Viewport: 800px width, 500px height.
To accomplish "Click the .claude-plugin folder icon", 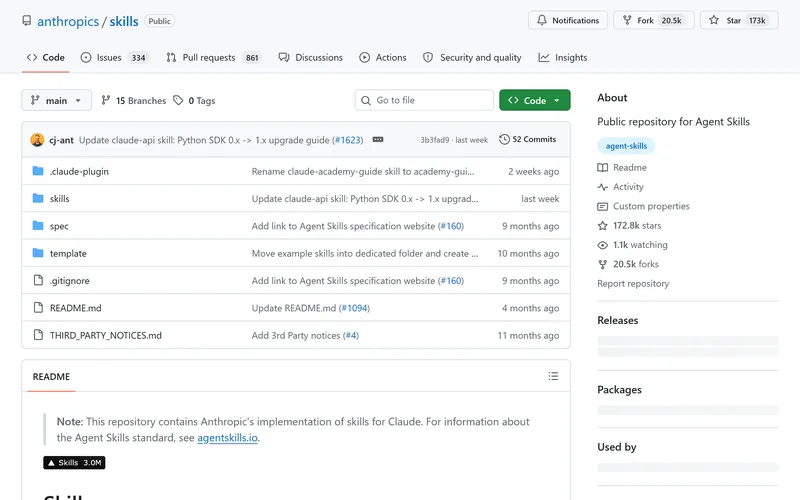I will (38, 171).
